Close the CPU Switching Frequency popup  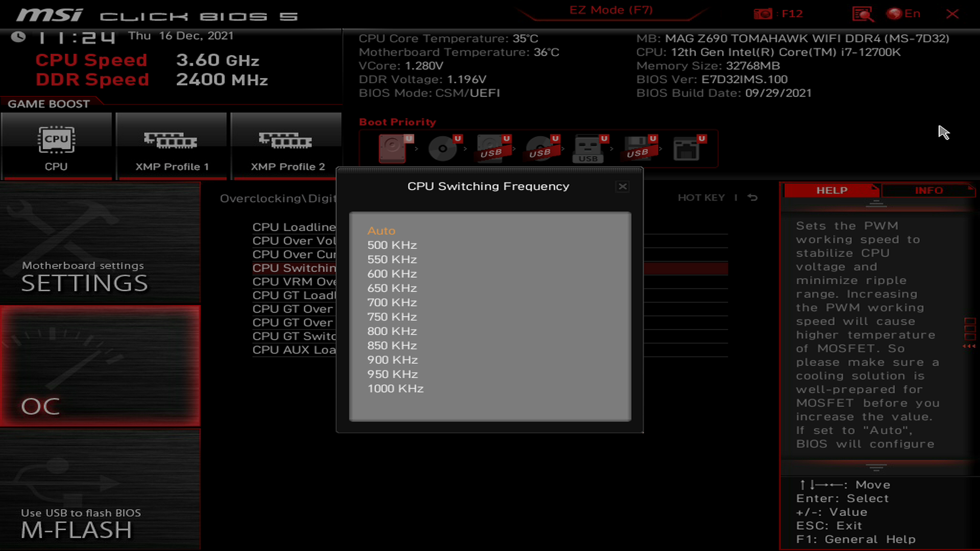coord(623,186)
